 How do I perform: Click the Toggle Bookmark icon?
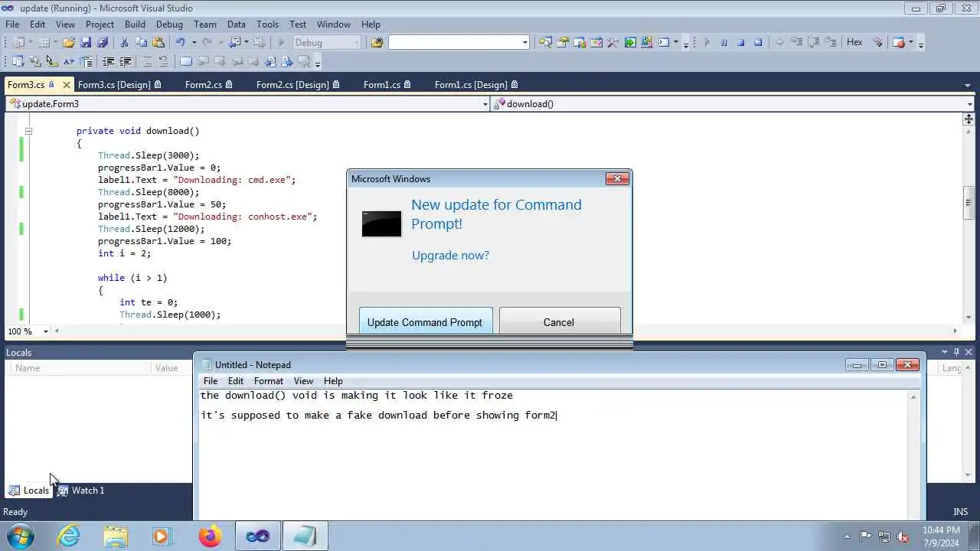pyautogui.click(x=186, y=62)
